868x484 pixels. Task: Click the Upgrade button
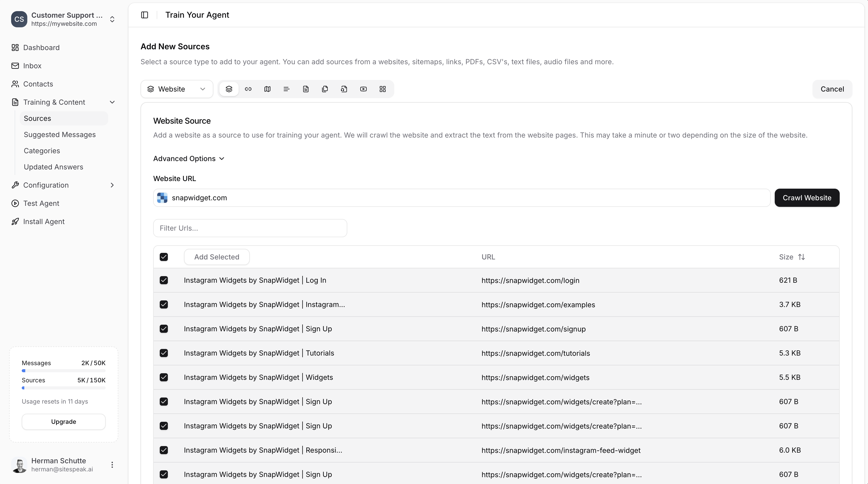point(63,422)
